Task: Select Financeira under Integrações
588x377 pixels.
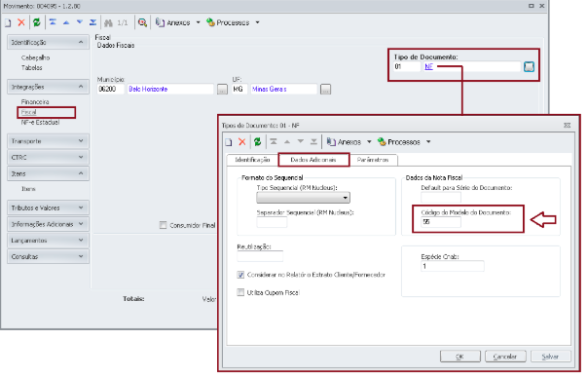Action: [x=35, y=102]
